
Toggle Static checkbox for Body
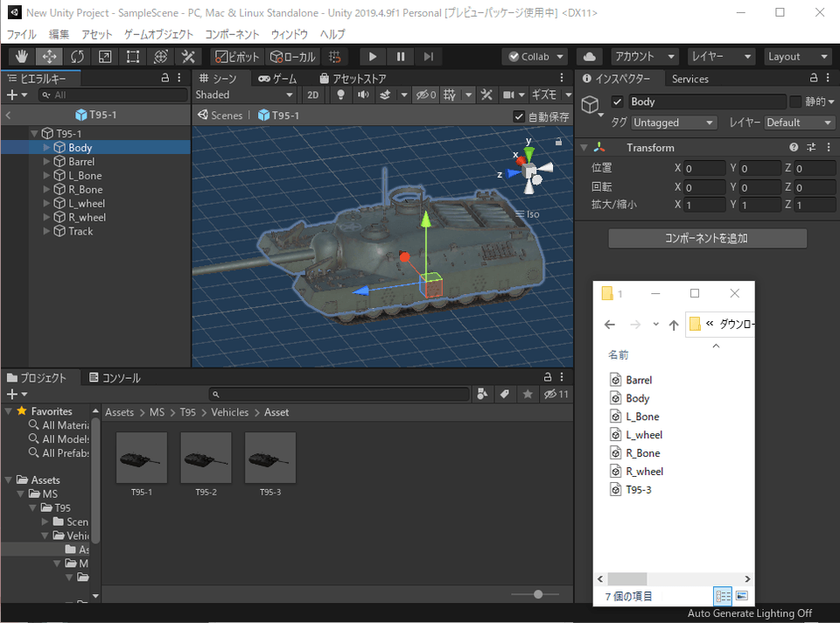[x=795, y=101]
